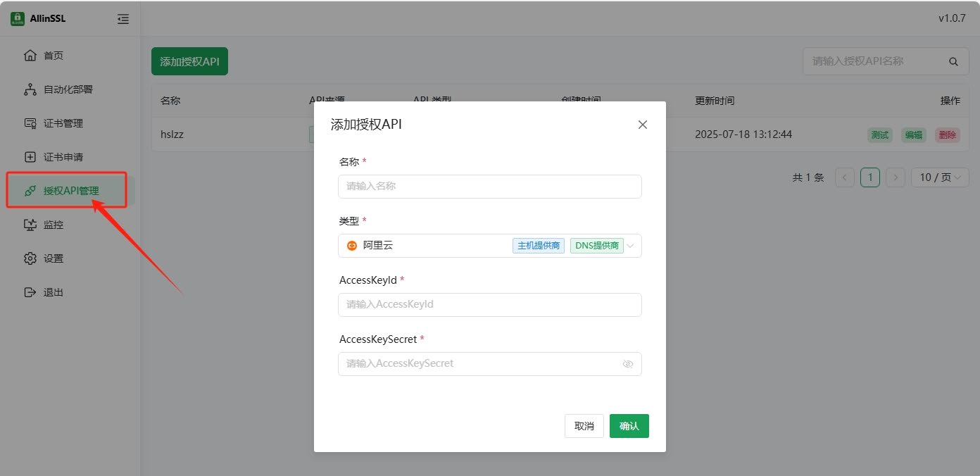Screen dimensions: 980x476
Task: Toggle AccessKeySecret visibility eye icon
Action: tap(628, 364)
